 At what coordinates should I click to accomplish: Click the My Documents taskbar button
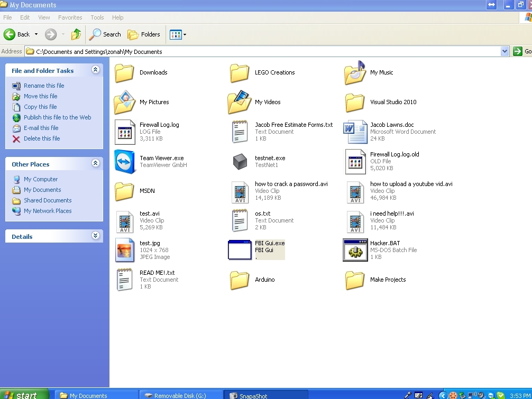[x=96, y=395]
